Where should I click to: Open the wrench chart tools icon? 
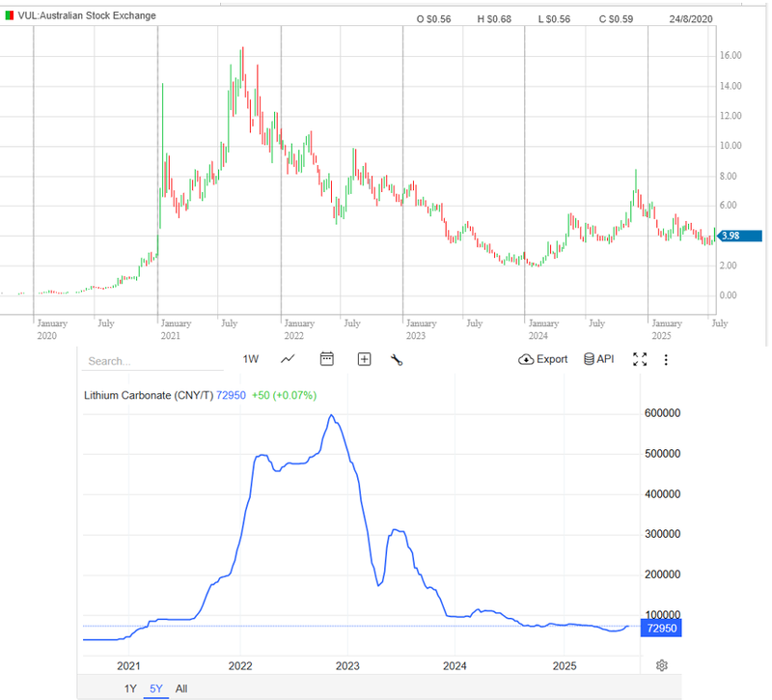click(396, 359)
